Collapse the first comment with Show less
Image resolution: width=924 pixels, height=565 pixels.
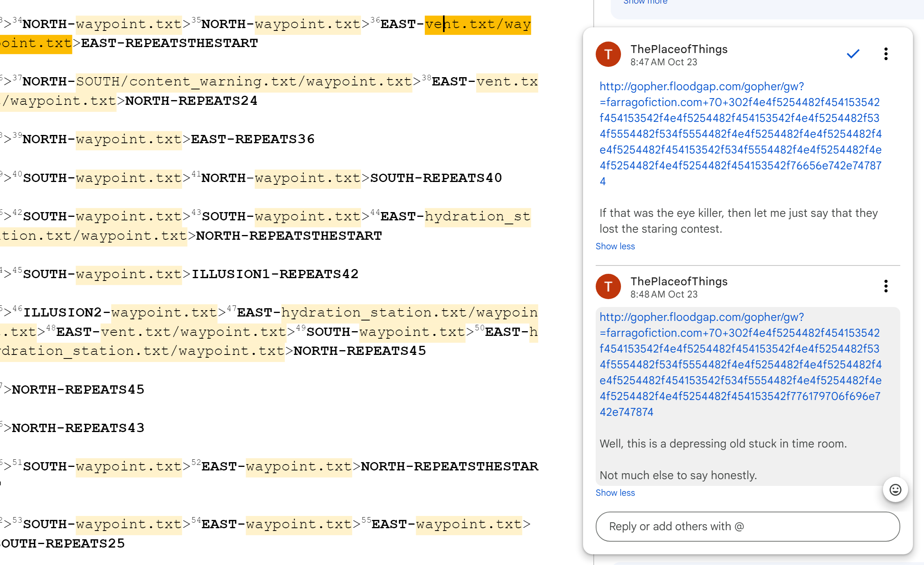point(615,246)
